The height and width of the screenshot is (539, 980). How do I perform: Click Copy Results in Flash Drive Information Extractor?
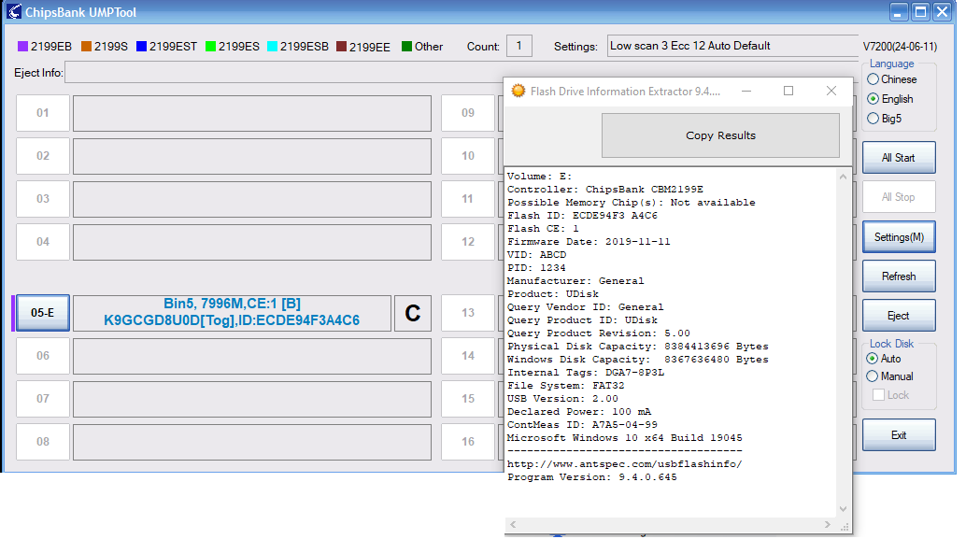coord(720,135)
